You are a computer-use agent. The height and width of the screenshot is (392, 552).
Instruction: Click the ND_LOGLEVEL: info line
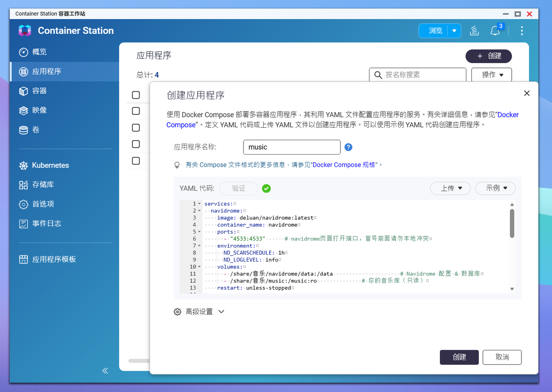pyautogui.click(x=251, y=260)
